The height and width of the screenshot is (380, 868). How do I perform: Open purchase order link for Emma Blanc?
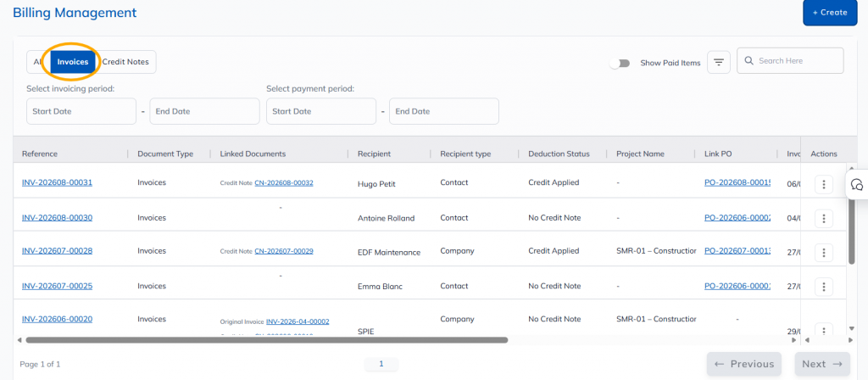click(x=737, y=286)
